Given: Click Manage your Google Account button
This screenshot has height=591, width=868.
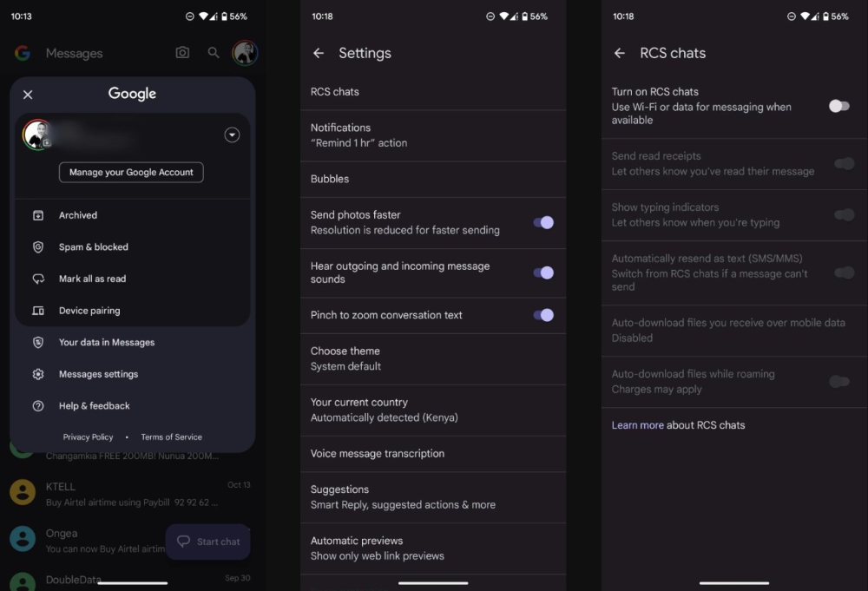Looking at the screenshot, I should click(x=131, y=172).
